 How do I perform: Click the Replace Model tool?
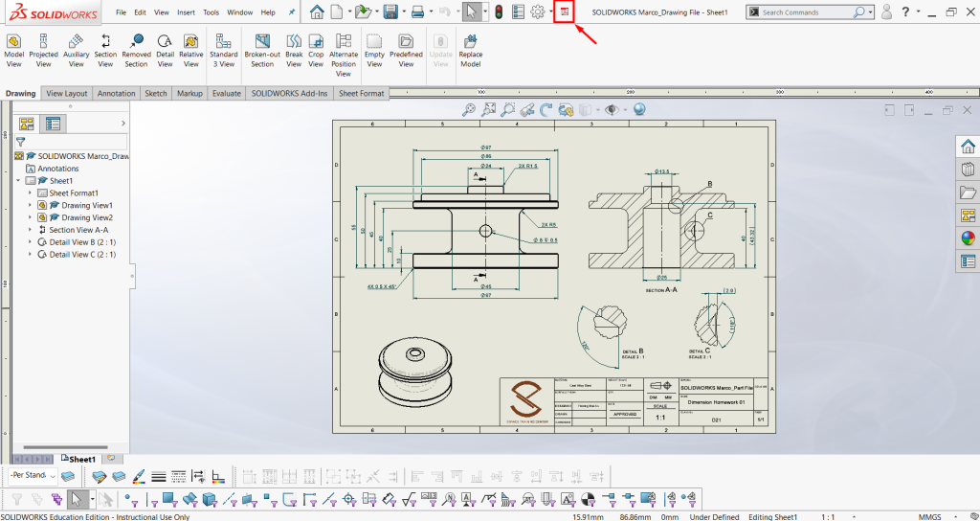pos(471,52)
